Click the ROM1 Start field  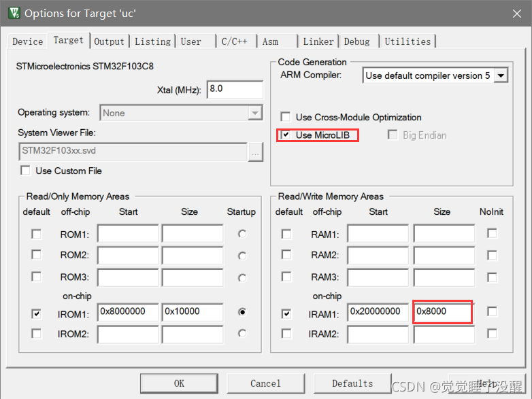(128, 233)
